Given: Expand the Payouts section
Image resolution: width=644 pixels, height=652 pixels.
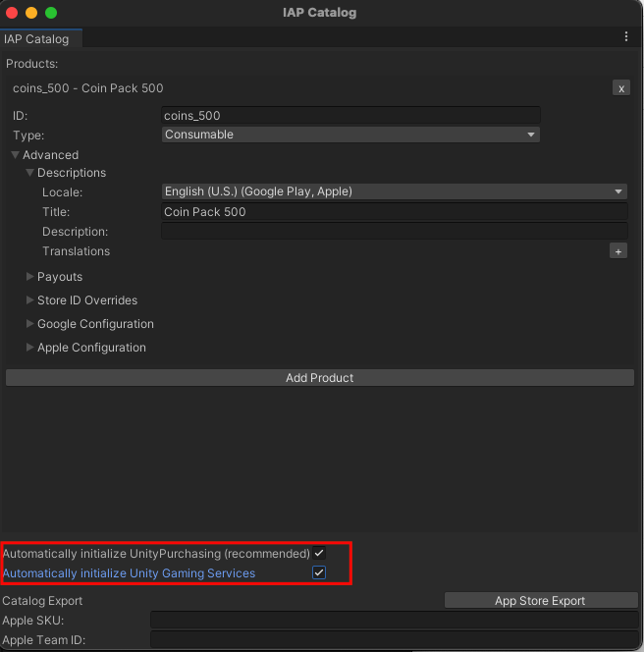Looking at the screenshot, I should pyautogui.click(x=30, y=277).
